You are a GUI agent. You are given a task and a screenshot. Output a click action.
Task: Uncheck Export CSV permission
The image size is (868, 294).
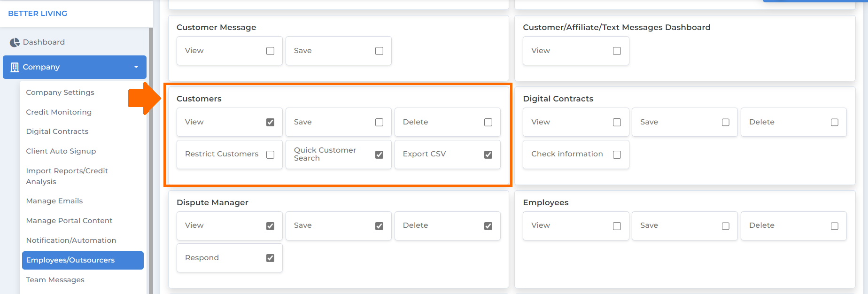click(x=488, y=155)
